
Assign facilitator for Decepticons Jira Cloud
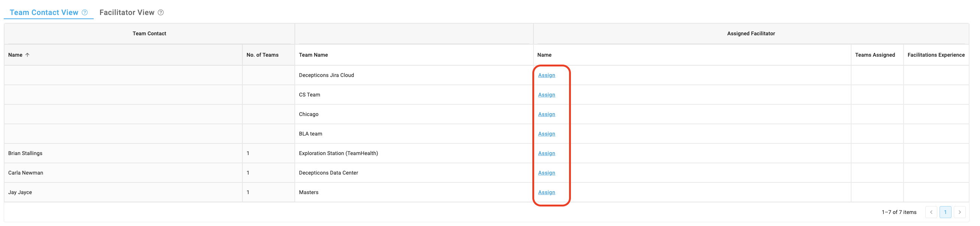tap(546, 75)
